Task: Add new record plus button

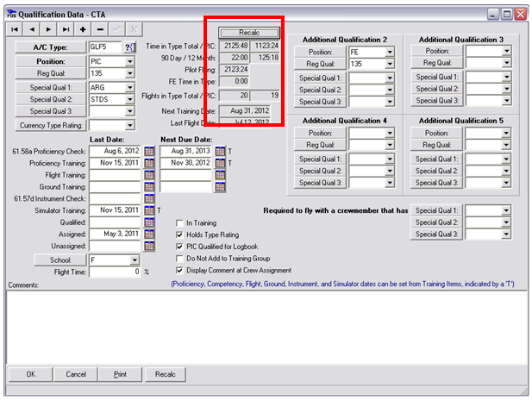Action: (83, 29)
